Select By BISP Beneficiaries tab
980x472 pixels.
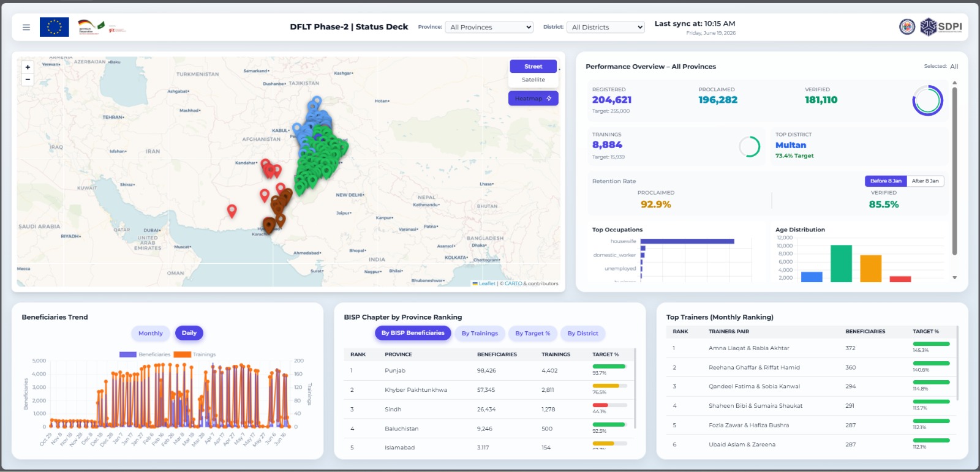point(413,333)
